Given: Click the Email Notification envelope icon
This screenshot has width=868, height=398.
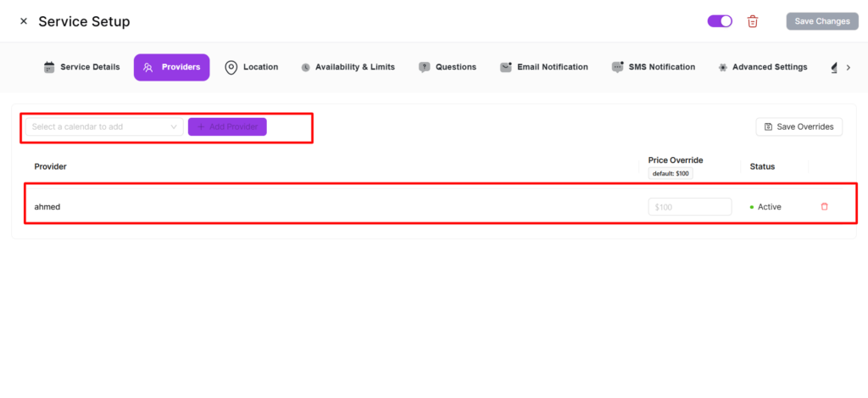Looking at the screenshot, I should pos(506,67).
